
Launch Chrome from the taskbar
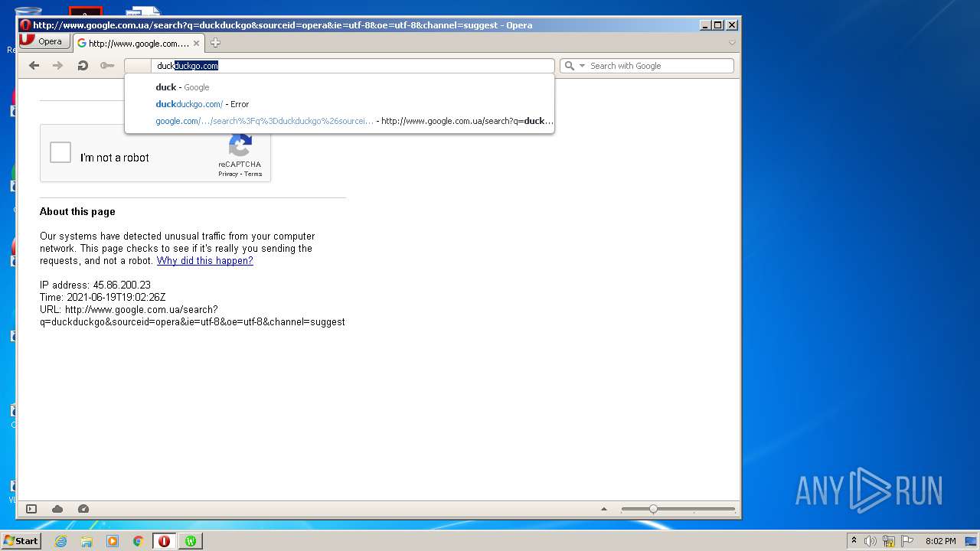tap(139, 541)
